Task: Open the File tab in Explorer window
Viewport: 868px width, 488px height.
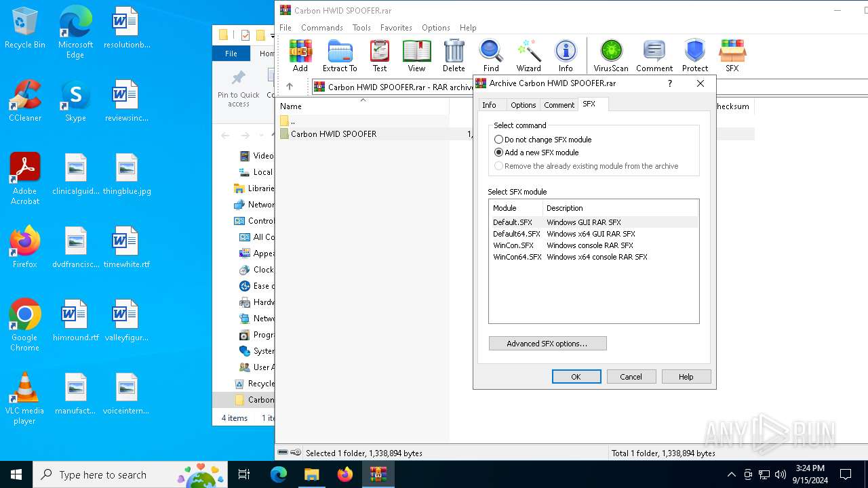Action: (231, 54)
